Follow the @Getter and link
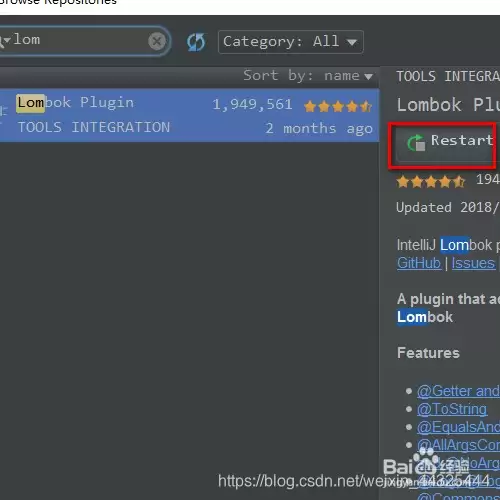 (x=458, y=391)
